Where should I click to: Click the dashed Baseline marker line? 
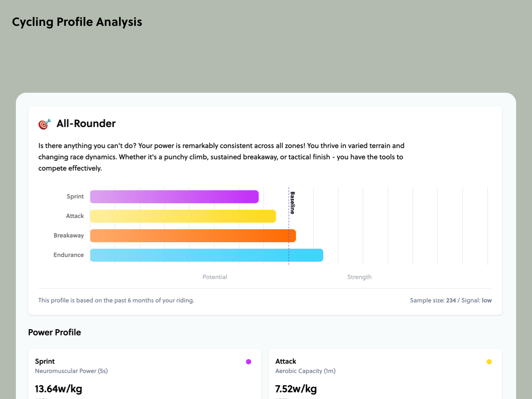pos(289,225)
